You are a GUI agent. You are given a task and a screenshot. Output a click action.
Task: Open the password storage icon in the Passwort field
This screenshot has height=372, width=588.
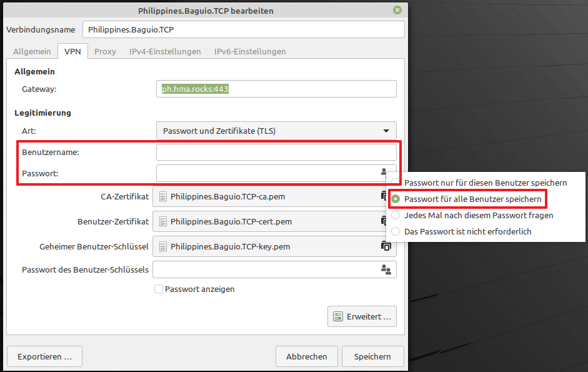[x=383, y=173]
